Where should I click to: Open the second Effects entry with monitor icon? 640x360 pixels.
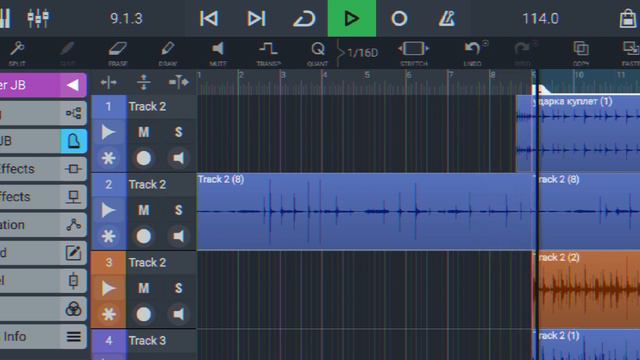pos(43,197)
